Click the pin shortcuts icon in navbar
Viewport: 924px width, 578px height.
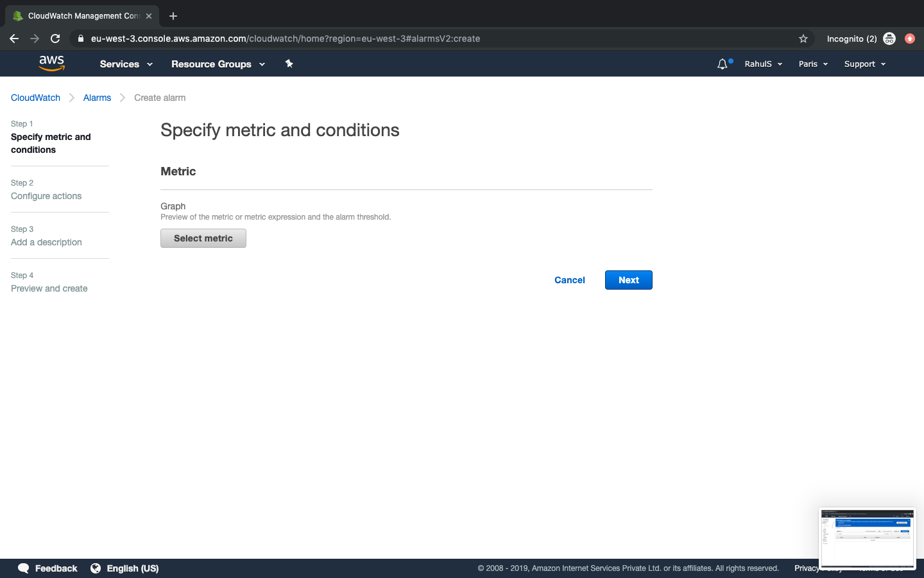click(x=289, y=64)
